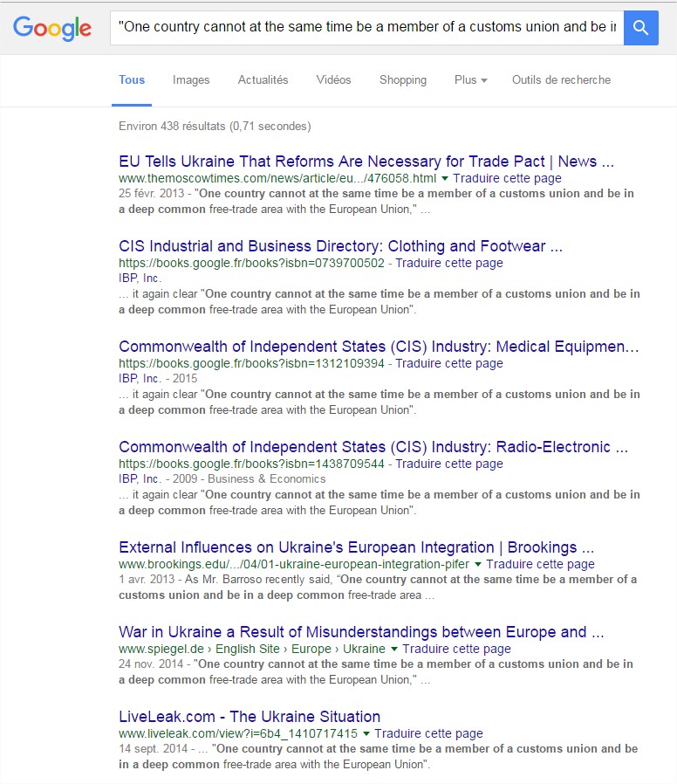Open the liveleak.com result dropdown arrow

point(366,734)
